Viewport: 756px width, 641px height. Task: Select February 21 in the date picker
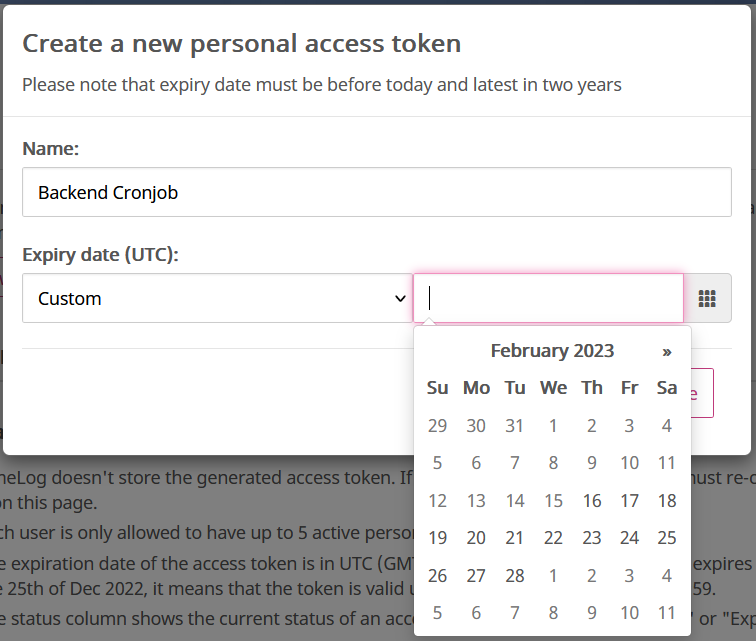pos(514,538)
